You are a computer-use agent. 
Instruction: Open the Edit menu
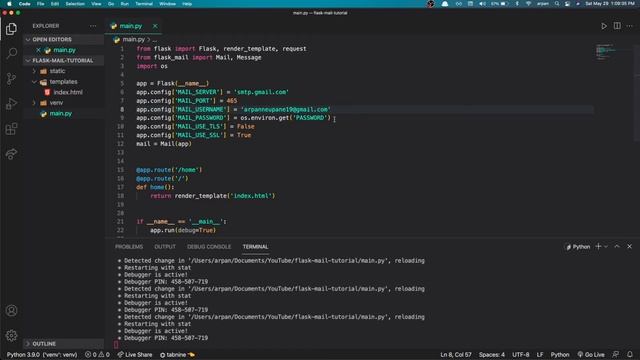point(55,4)
